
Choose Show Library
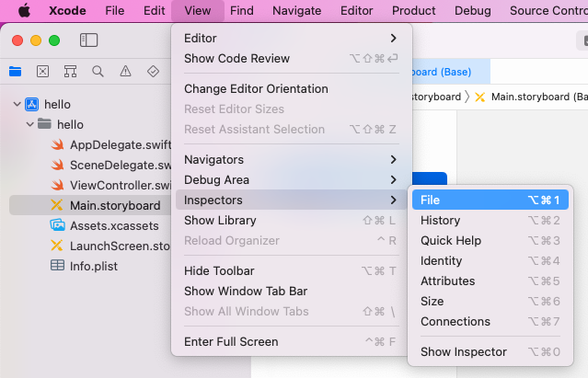(291, 221)
